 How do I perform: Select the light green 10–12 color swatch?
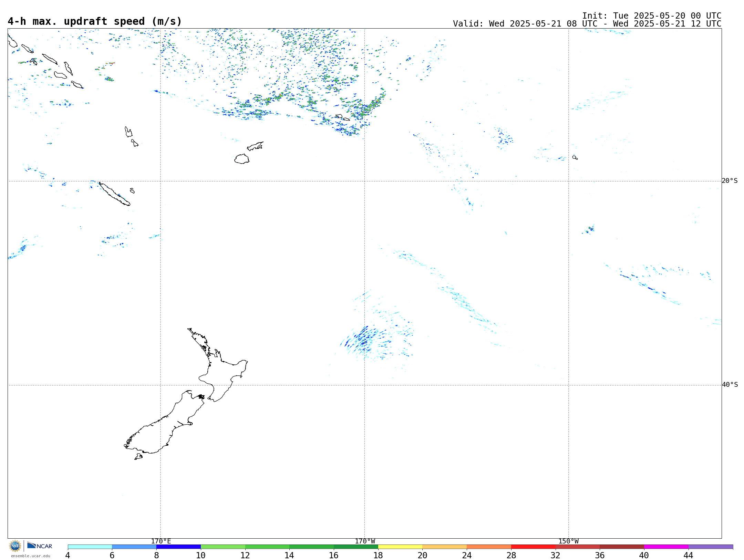click(x=223, y=547)
